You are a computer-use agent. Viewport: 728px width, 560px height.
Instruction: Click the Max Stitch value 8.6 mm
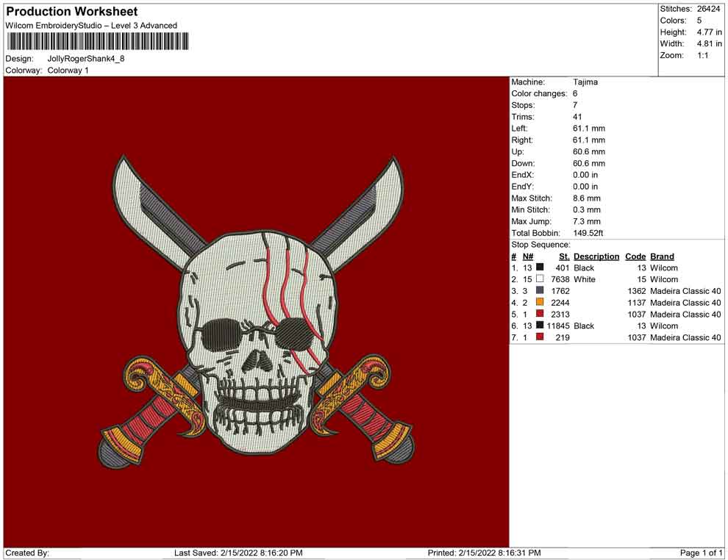click(x=587, y=198)
